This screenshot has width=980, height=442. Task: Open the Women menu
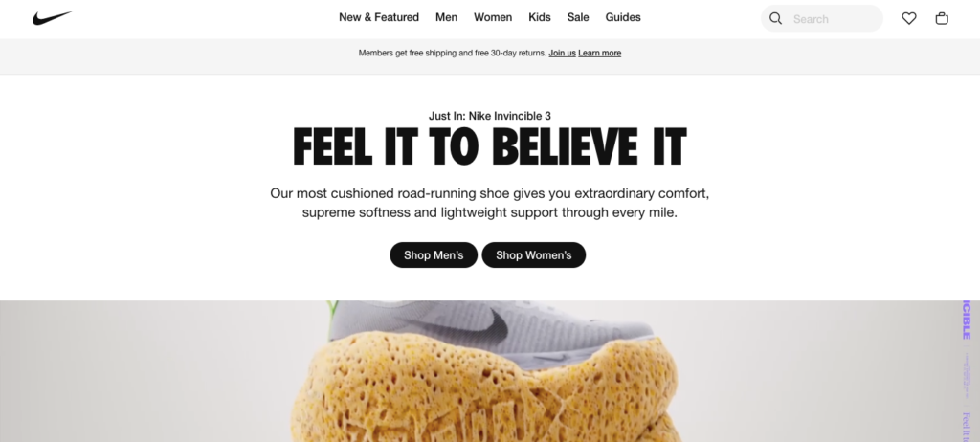pyautogui.click(x=493, y=17)
